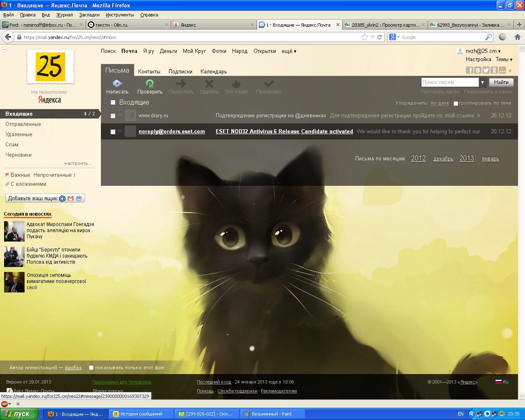This screenshot has width=525, height=420.
Task: Click the Переслать forward arrow icon
Action: pos(181,84)
